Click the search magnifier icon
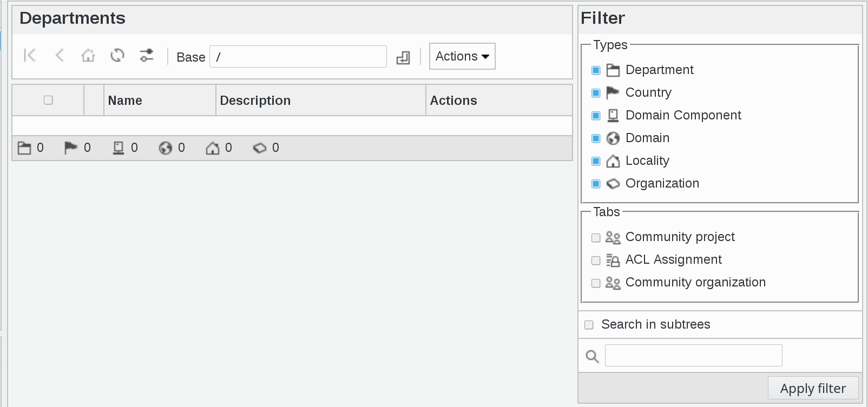The image size is (868, 407). tap(592, 356)
